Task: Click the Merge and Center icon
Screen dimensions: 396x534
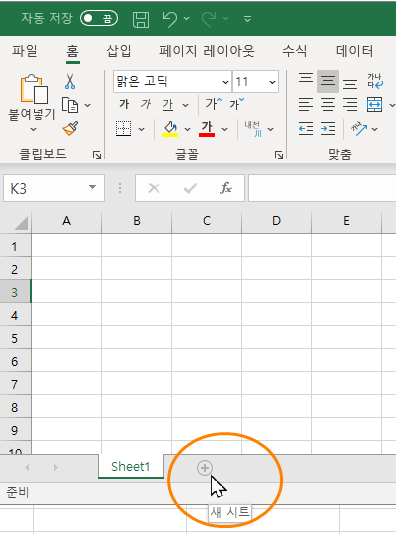Action: pos(375,105)
